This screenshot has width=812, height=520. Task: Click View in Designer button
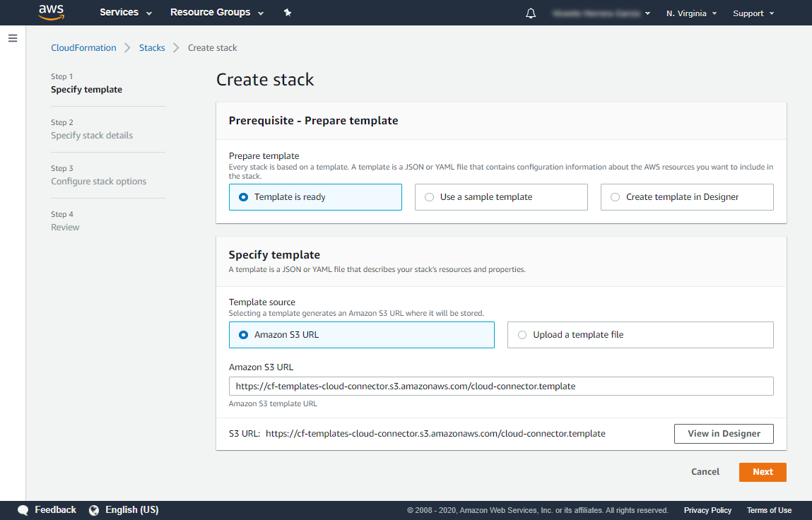pos(724,434)
